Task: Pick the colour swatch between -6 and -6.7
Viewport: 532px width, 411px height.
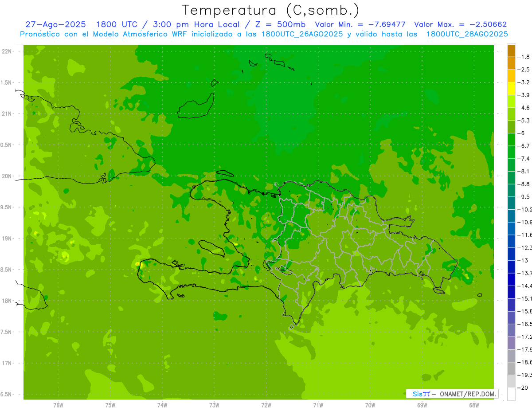Action: pyautogui.click(x=511, y=140)
